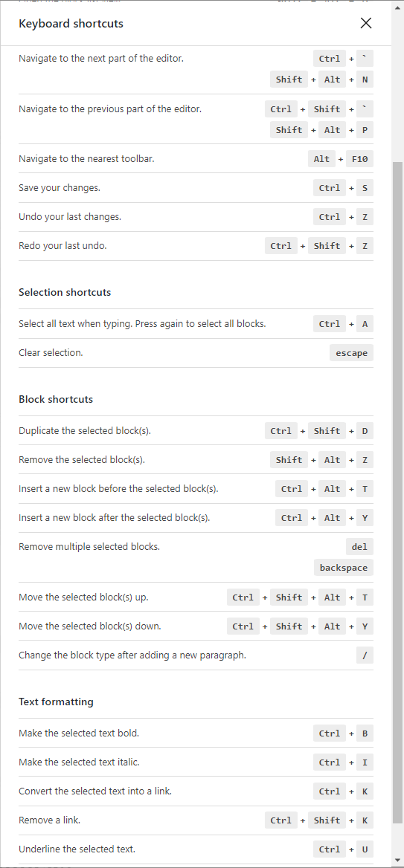Click 'Navigate to the nearest toolbar.' text

click(86, 159)
